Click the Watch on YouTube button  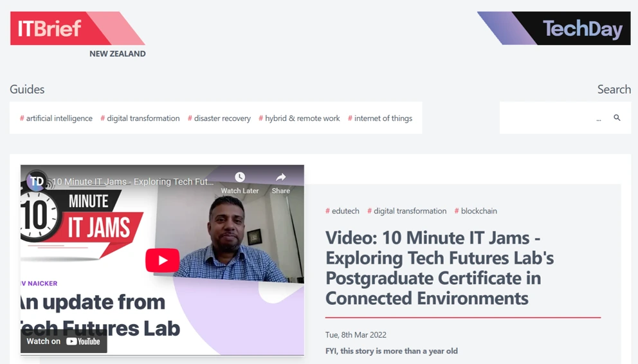coord(64,341)
